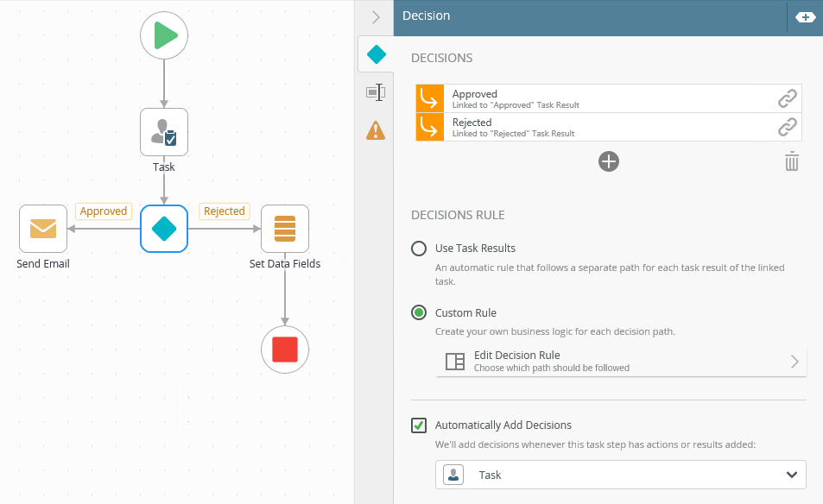Open the Decision tab in side panel
The width and height of the screenshot is (823, 504).
[x=377, y=54]
